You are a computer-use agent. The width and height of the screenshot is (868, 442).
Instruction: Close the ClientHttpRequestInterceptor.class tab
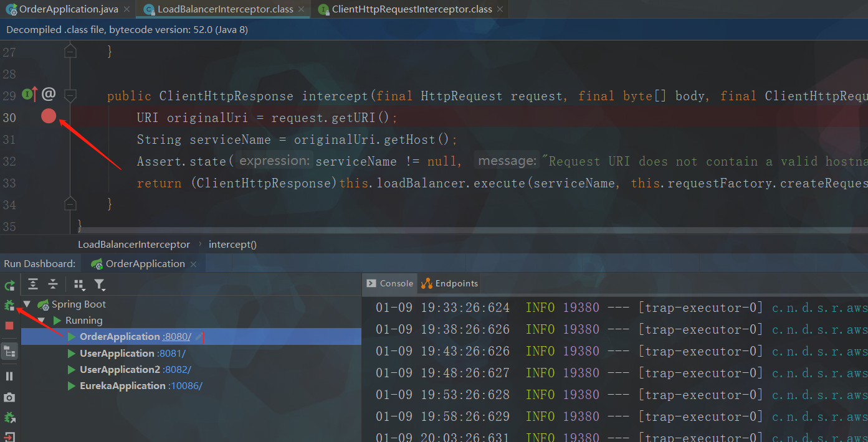[500, 9]
